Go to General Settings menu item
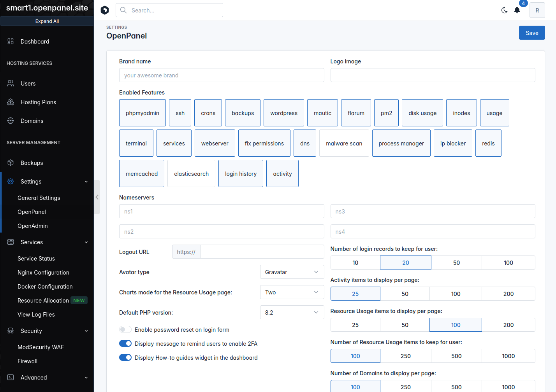Viewport: 556px width, 392px height. tap(39, 198)
